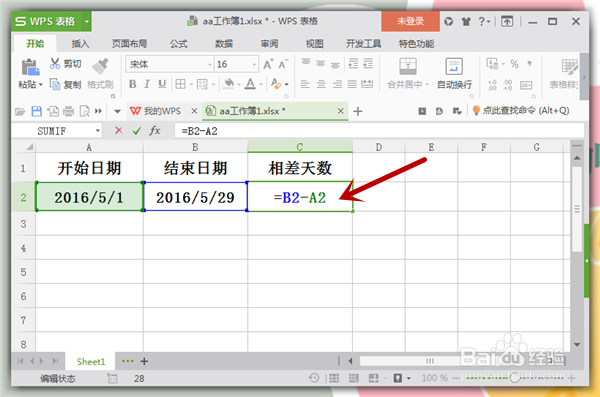Click the increase indent icon
The height and width of the screenshot is (397, 600).
pos(368,63)
